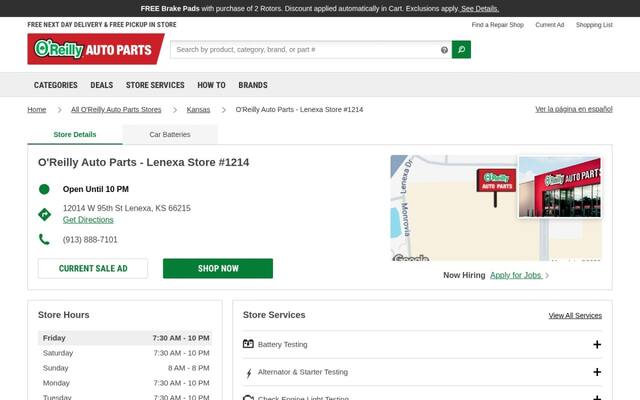Click the Battery Testing label
640x400 pixels.
282,344
